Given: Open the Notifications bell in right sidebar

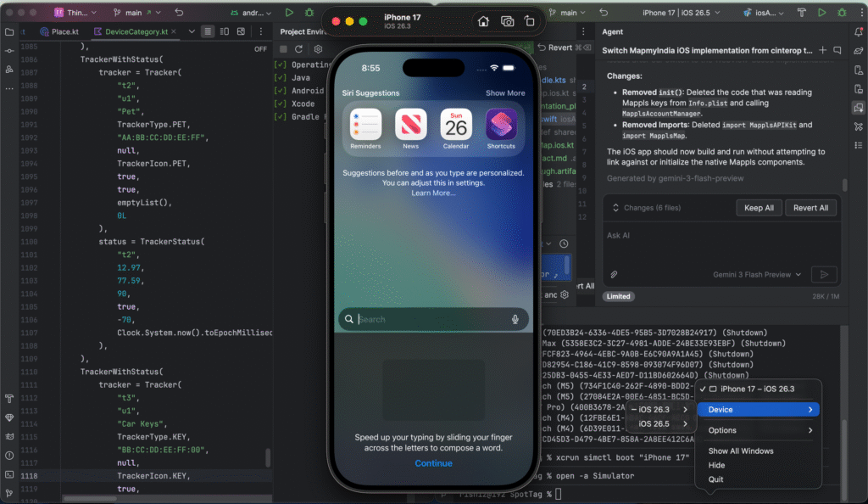Looking at the screenshot, I should 859,32.
